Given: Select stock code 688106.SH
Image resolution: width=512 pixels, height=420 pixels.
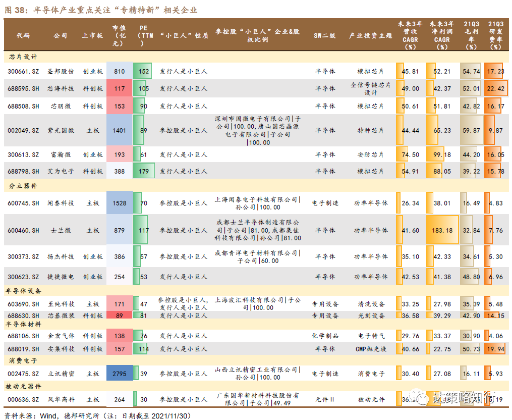Looking at the screenshot, I should coord(23,336).
